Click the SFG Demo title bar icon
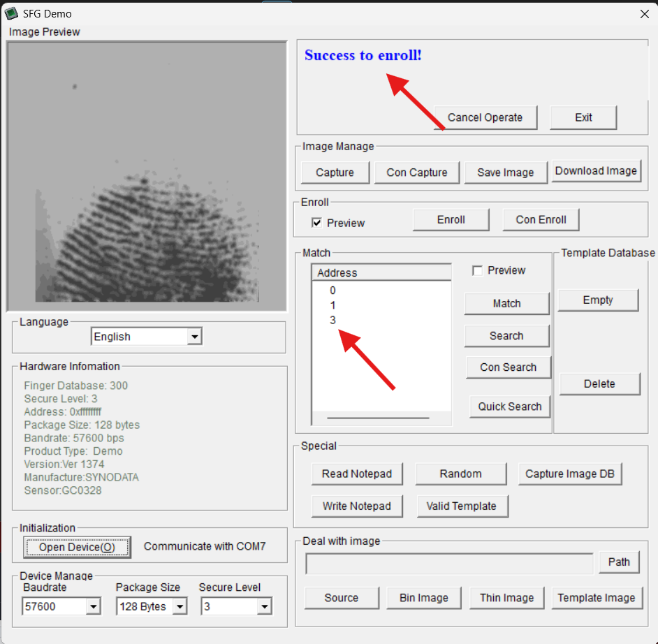Screen dimensions: 658x644 [11, 13]
